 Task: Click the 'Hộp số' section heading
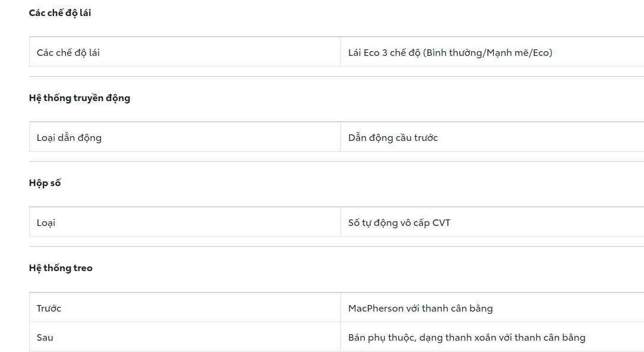point(45,183)
